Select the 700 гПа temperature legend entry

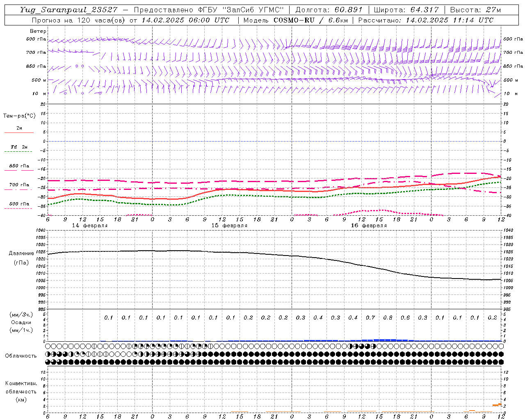pos(19,185)
